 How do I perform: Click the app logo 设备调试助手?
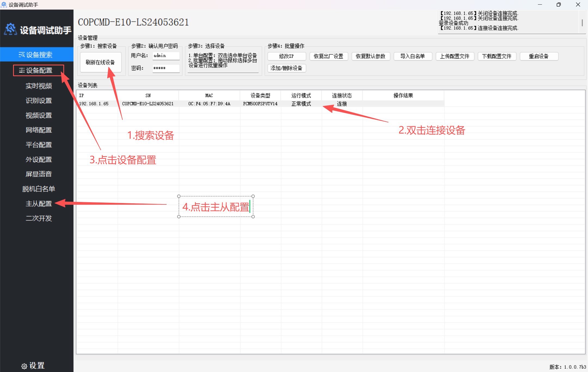tap(38, 29)
